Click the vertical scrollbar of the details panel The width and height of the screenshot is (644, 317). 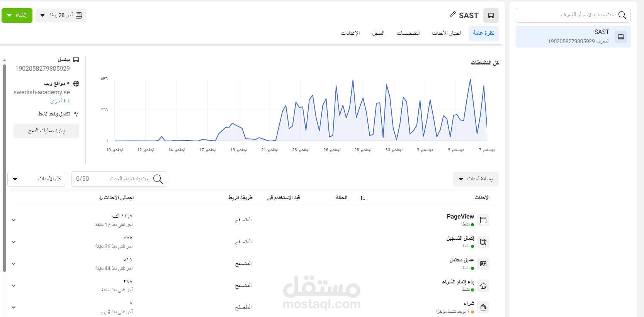click(4, 168)
